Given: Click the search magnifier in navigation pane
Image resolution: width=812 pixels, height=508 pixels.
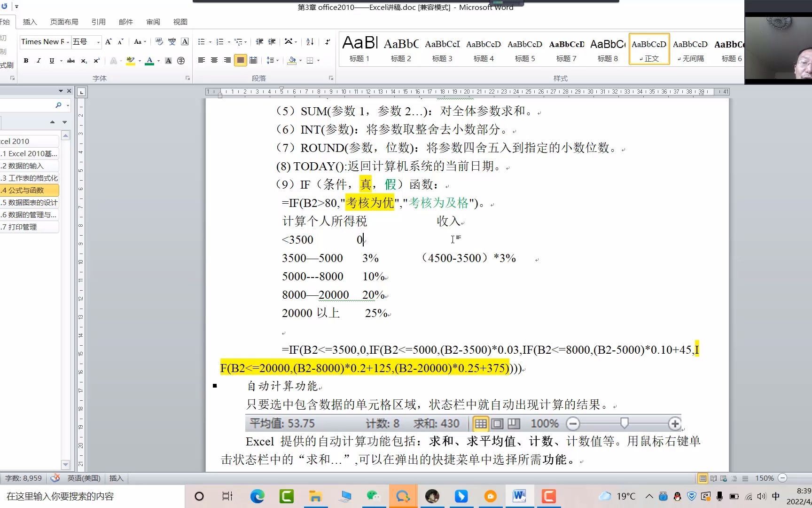Looking at the screenshot, I should click(x=58, y=105).
